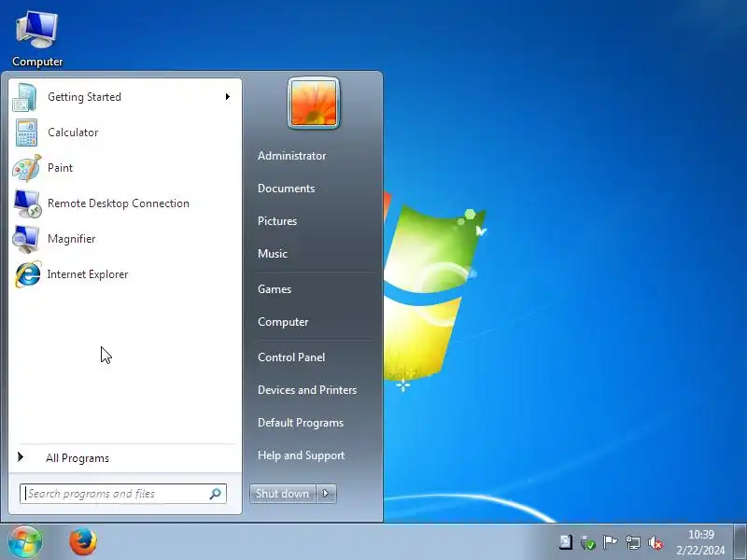
Task: Open All Programs list
Action: point(78,458)
